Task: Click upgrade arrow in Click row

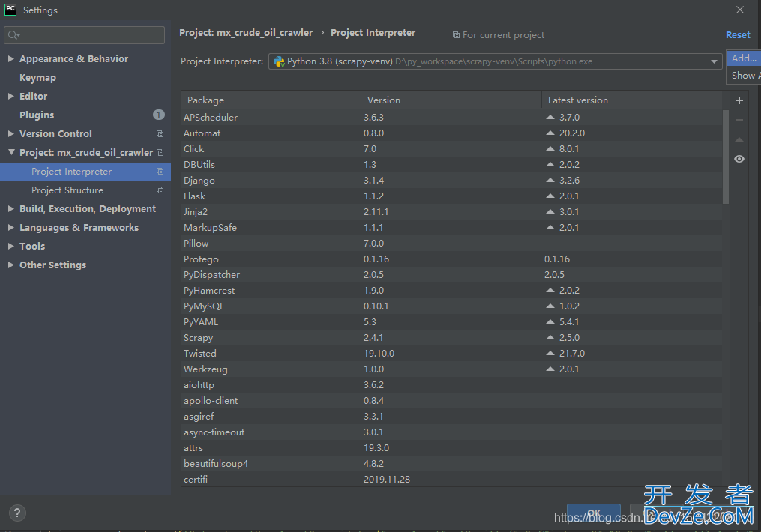Action: [550, 149]
